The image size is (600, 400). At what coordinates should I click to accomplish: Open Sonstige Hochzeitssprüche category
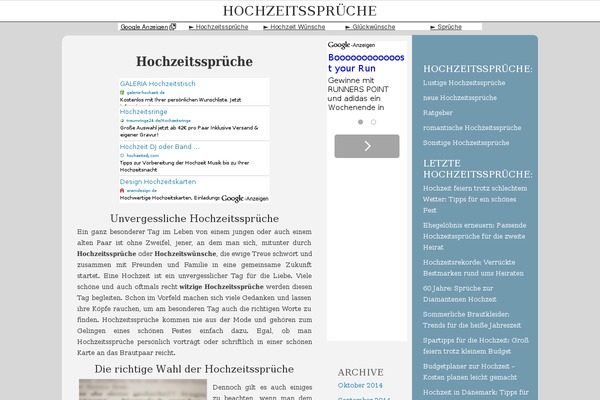pos(466,142)
